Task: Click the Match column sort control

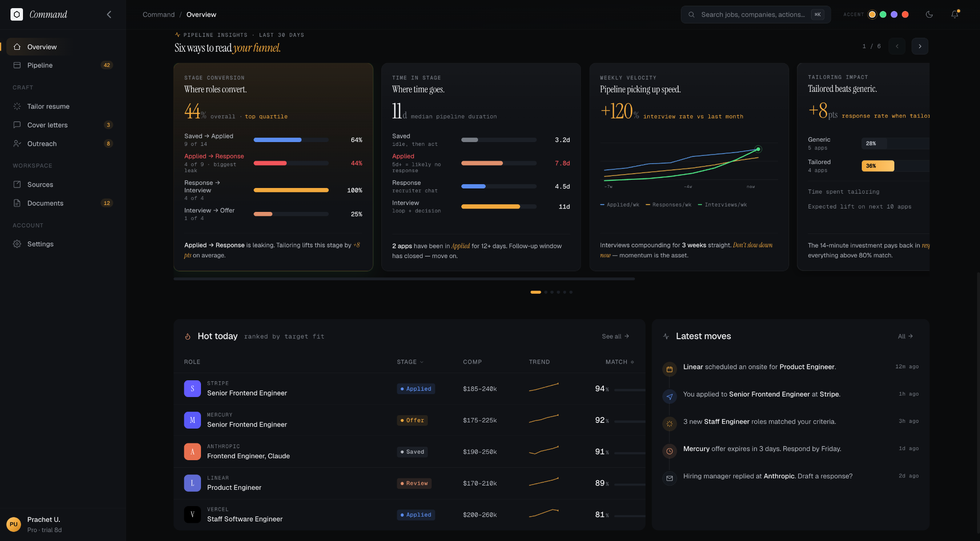Action: click(620, 362)
